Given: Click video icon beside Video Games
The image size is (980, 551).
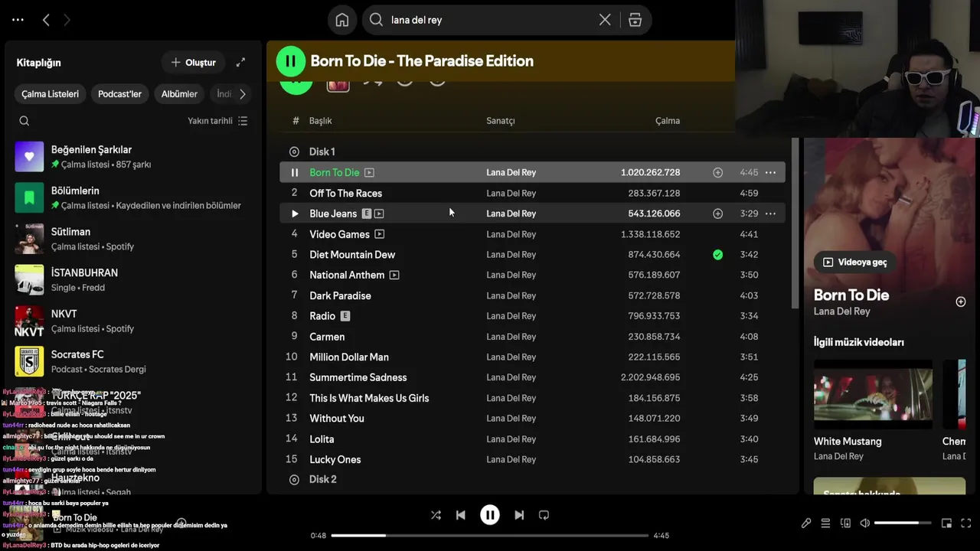Looking at the screenshot, I should 379,234.
